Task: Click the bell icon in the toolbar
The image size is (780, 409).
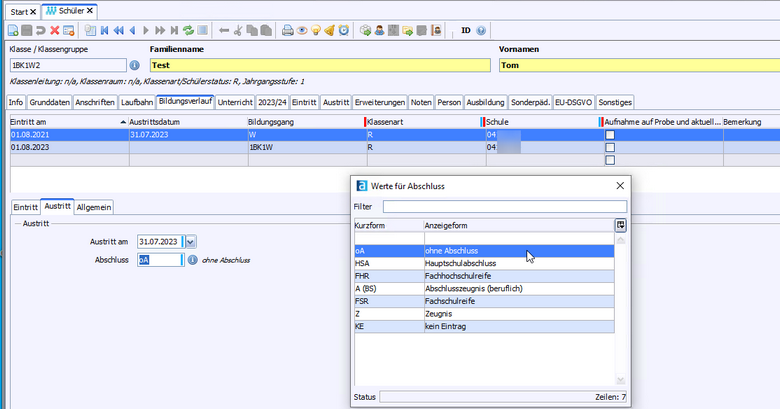Action: click(329, 30)
